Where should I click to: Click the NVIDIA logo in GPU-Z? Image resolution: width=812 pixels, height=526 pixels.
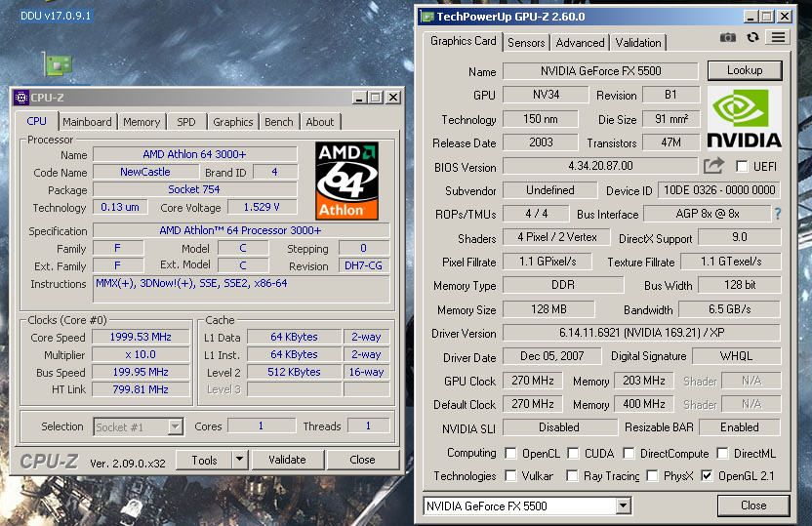coord(744,118)
